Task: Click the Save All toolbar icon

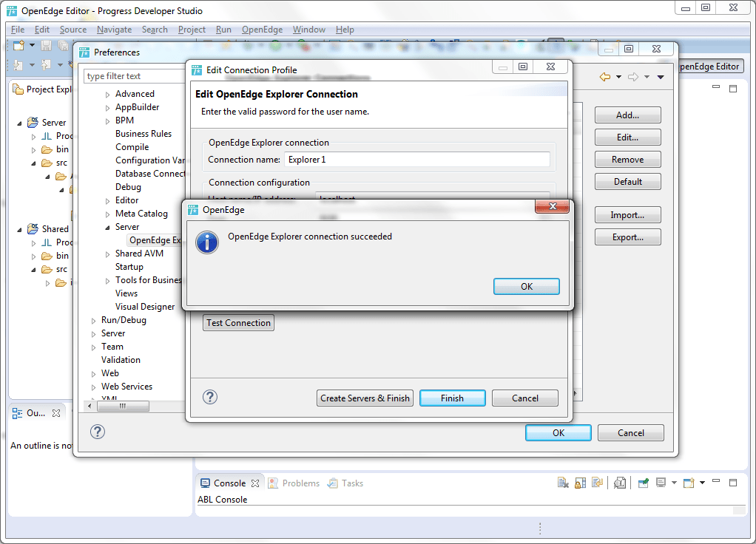Action: pos(63,46)
